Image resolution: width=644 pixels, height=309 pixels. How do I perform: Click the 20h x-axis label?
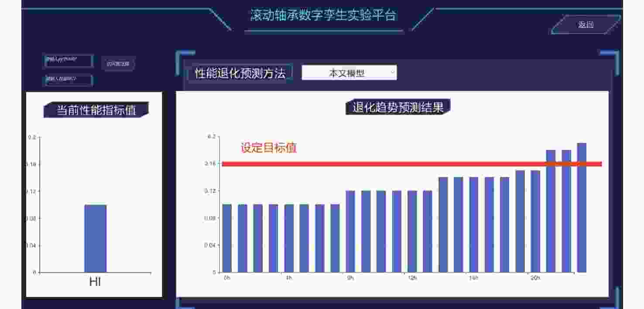(535, 278)
